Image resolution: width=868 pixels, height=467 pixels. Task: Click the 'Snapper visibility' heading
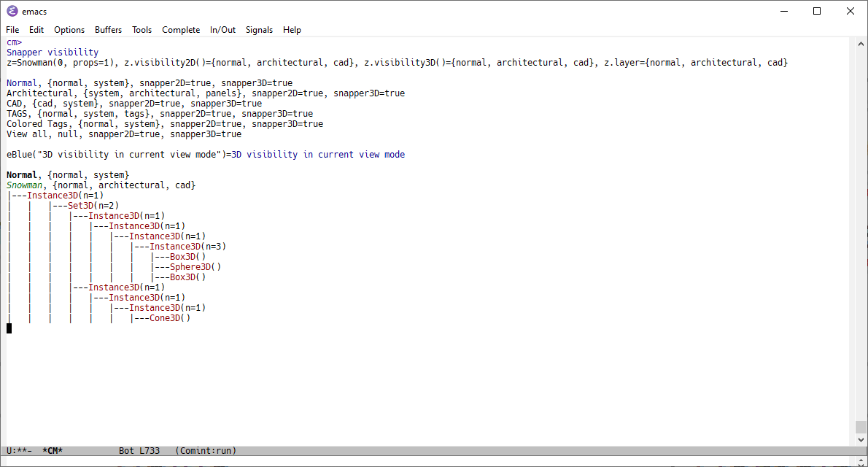point(53,52)
